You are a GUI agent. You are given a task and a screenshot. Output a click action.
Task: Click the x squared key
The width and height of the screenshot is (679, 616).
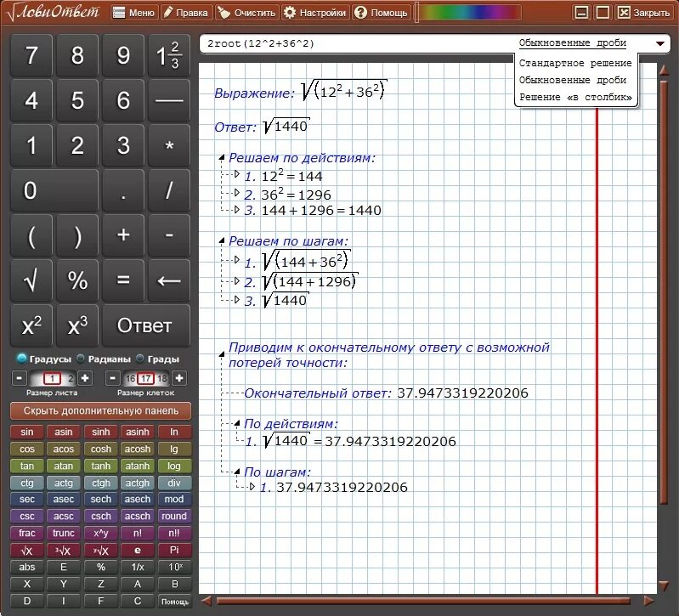click(31, 325)
